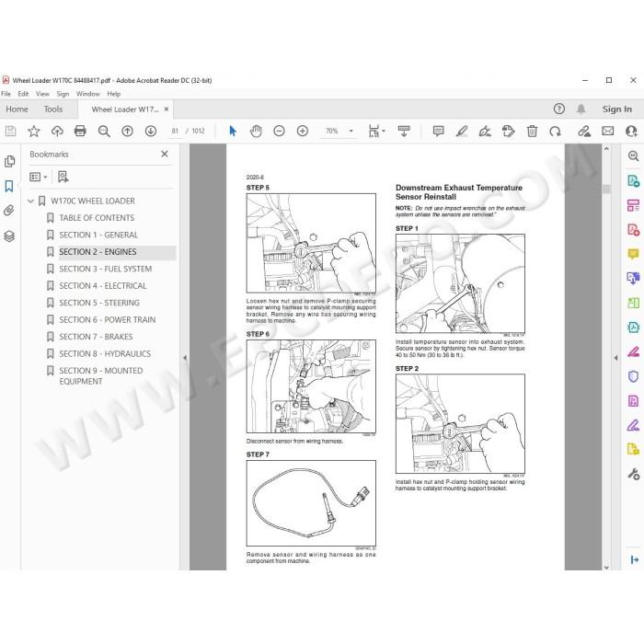Zoom out with the minus icon
The height and width of the screenshot is (644, 644).
point(280,131)
